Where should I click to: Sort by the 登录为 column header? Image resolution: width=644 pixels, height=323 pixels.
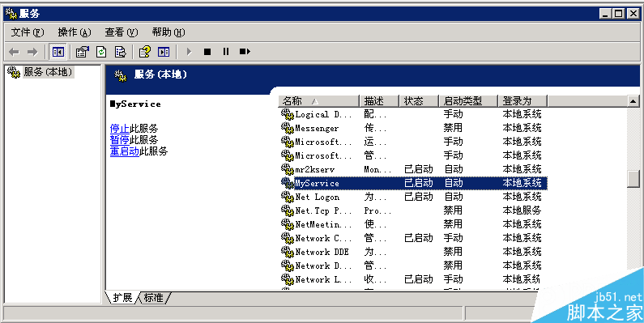(522, 101)
